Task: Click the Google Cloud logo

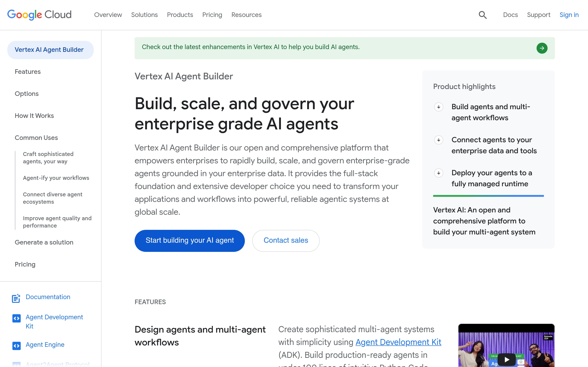Action: (x=39, y=14)
